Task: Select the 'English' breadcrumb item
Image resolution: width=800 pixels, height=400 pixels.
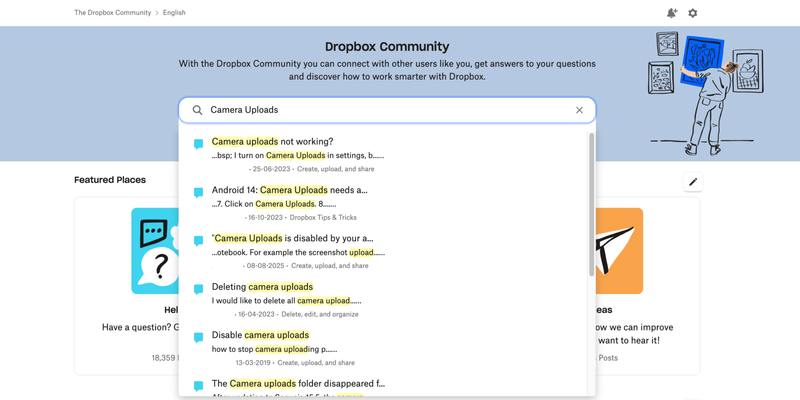Action: pos(174,13)
